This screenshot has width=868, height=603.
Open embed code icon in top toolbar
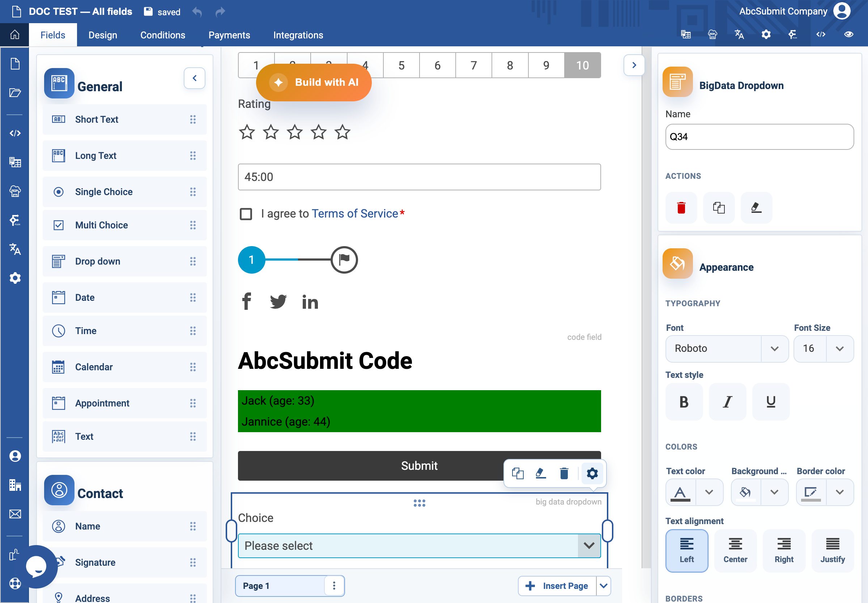click(x=821, y=35)
